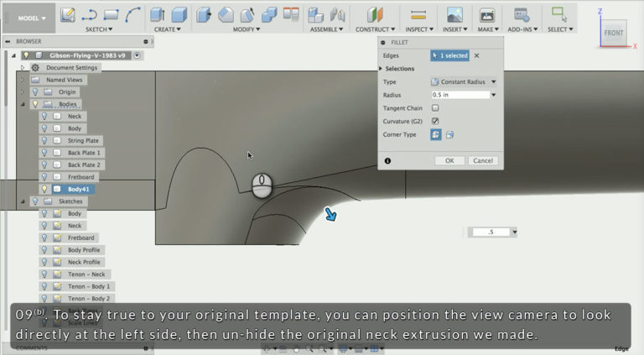The width and height of the screenshot is (644, 355).
Task: Click the Construct plane icon
Action: point(374,14)
